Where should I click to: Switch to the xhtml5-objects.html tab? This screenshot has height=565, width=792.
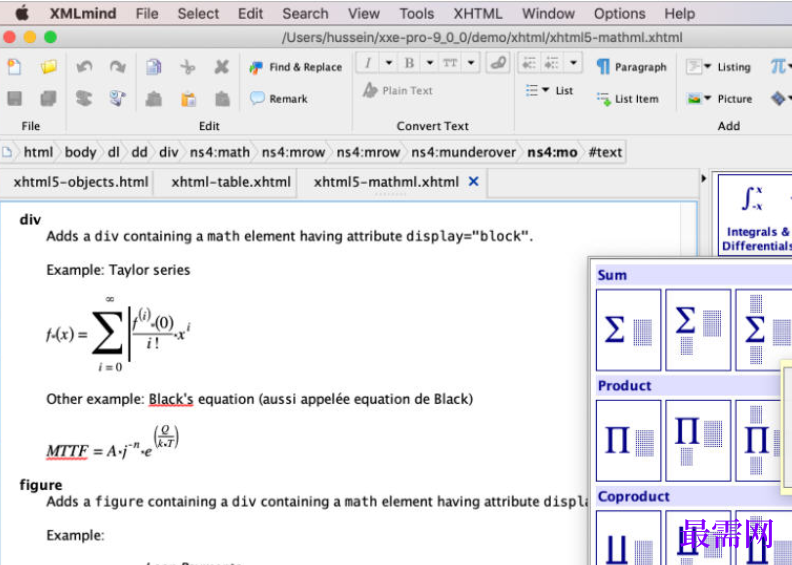[x=81, y=182]
